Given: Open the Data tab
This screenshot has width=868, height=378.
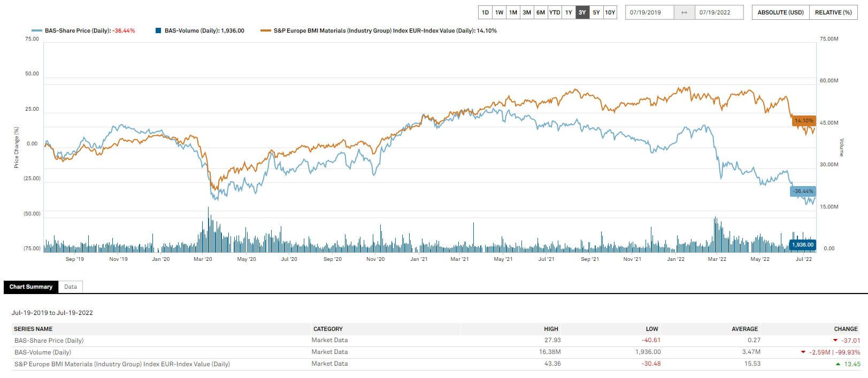Looking at the screenshot, I should click(x=71, y=287).
